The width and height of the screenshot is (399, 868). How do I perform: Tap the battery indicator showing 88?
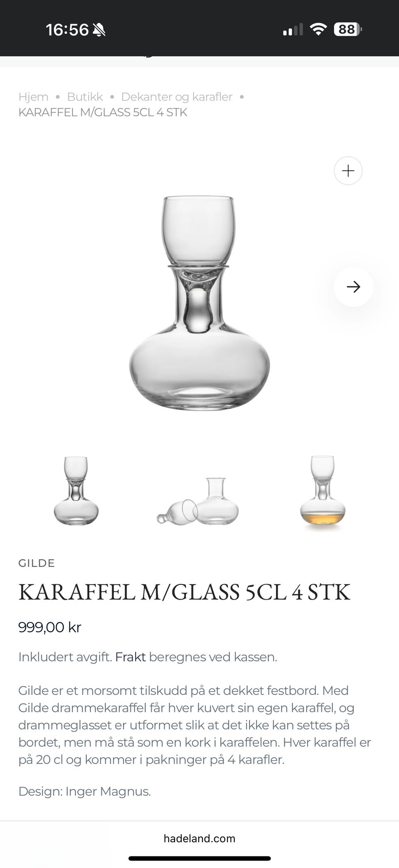pyautogui.click(x=348, y=29)
